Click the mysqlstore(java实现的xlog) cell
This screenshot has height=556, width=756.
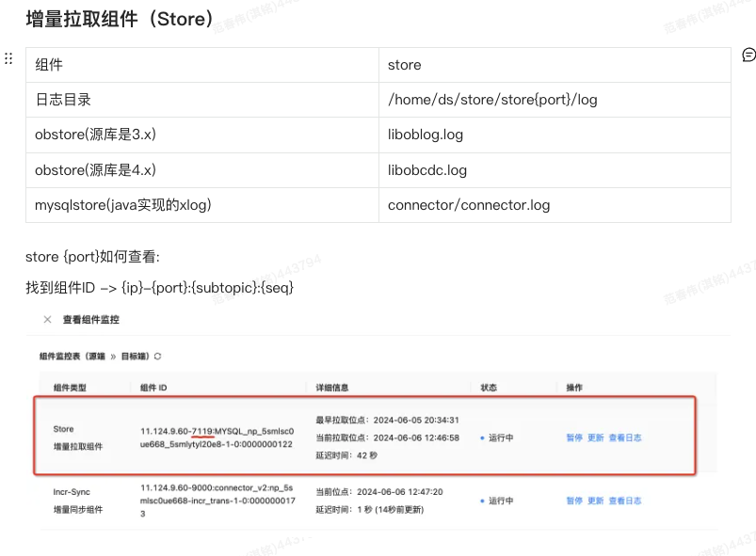[x=202, y=205]
